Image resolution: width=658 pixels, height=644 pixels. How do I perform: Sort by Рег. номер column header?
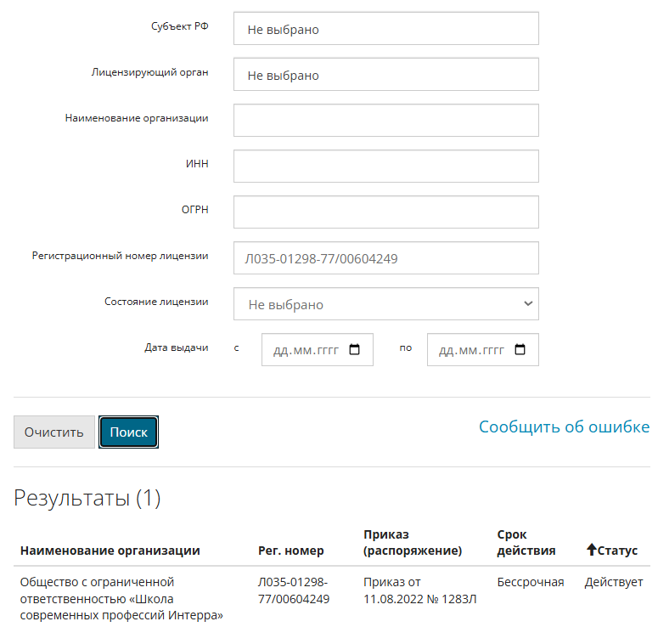point(291,551)
